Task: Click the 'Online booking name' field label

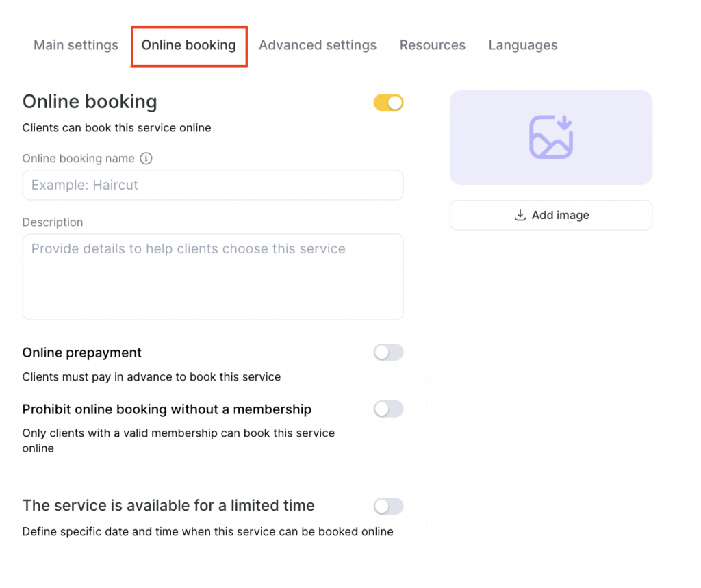Action: tap(78, 158)
